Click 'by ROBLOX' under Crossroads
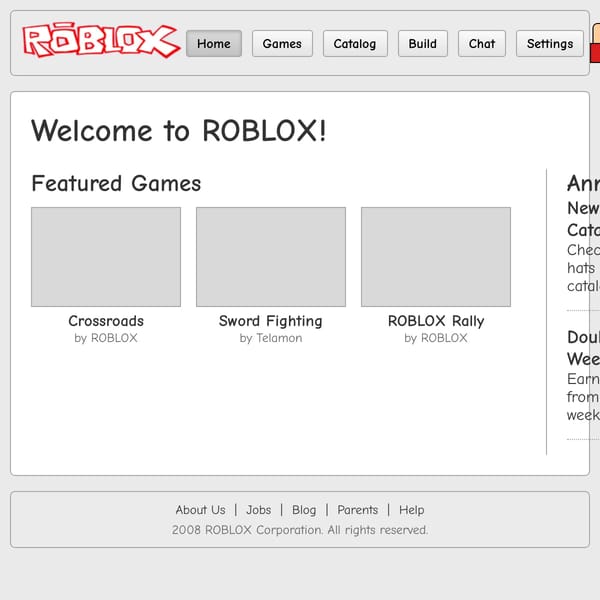 point(106,338)
